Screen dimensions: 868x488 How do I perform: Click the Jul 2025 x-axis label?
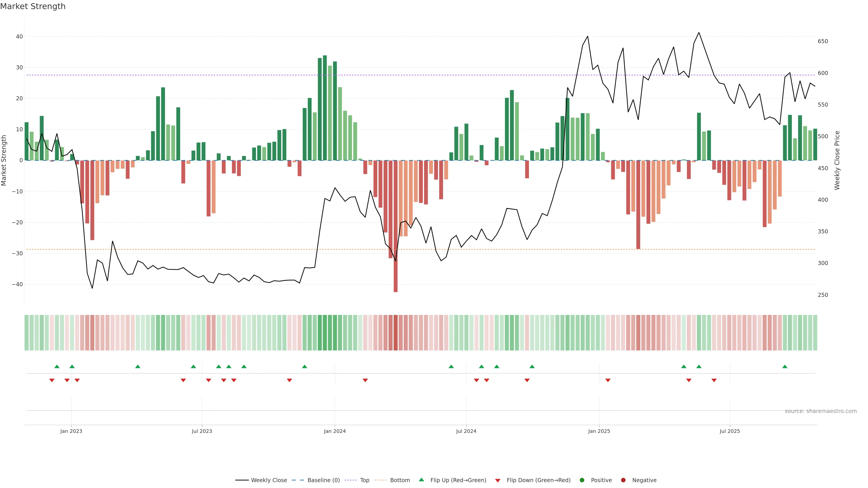(x=729, y=431)
